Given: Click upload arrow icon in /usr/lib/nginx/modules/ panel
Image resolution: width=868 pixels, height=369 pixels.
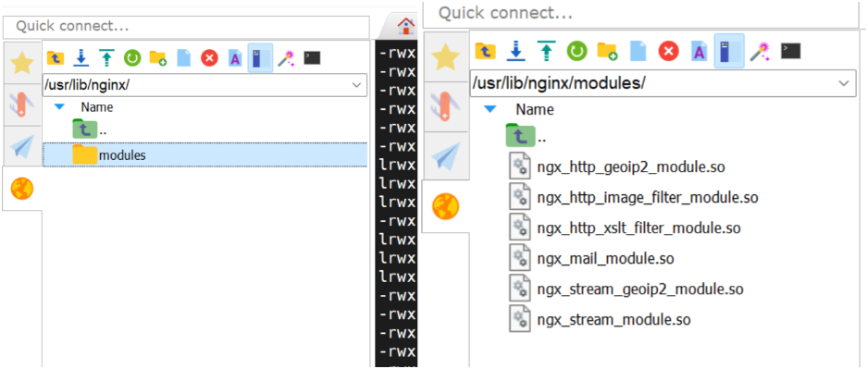Looking at the screenshot, I should pyautogui.click(x=546, y=52).
